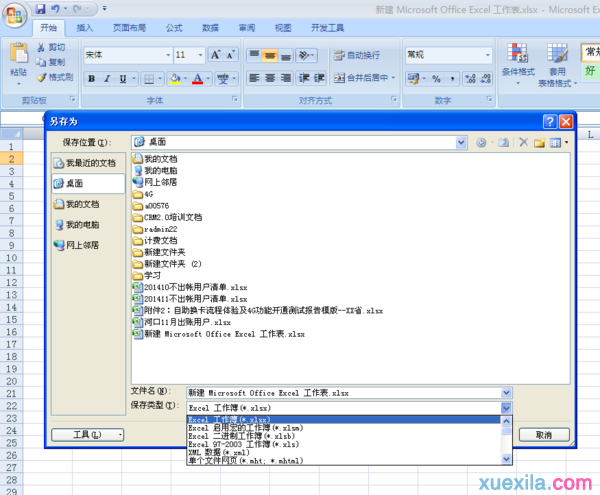This screenshot has height=495, width=600.
Task: Click the Views icon in dialog toolbar
Action: tap(555, 143)
